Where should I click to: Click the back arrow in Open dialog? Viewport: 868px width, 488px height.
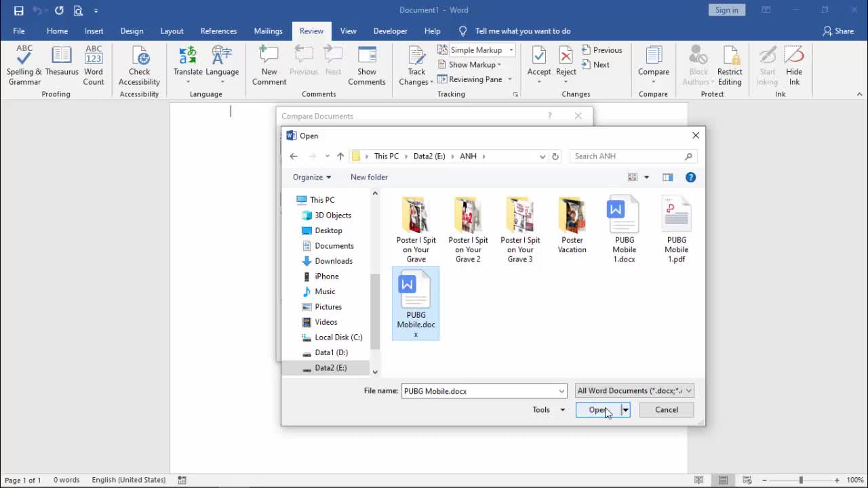coord(294,157)
